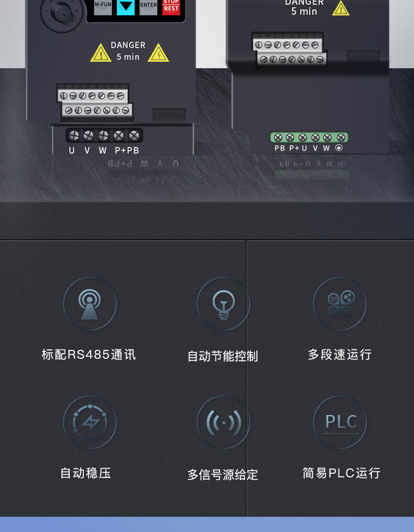This screenshot has height=532, width=414.
Task: Click the 自动节能控制 label
Action: point(223,356)
